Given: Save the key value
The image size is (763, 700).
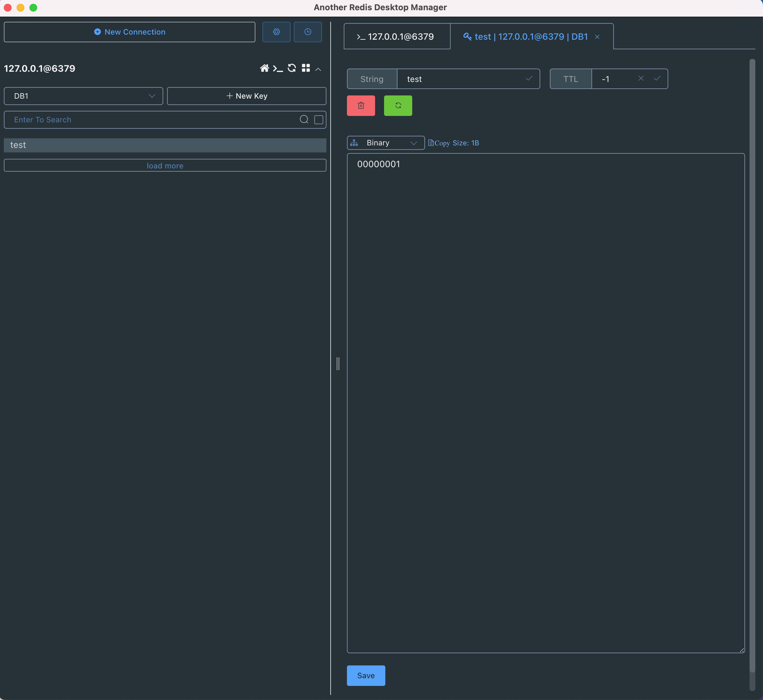Looking at the screenshot, I should point(366,675).
